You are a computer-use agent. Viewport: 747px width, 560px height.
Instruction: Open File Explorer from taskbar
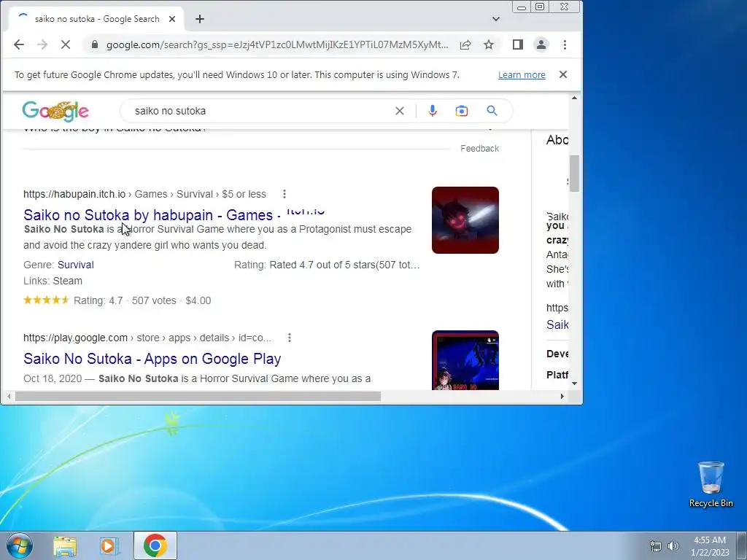[x=65, y=545]
